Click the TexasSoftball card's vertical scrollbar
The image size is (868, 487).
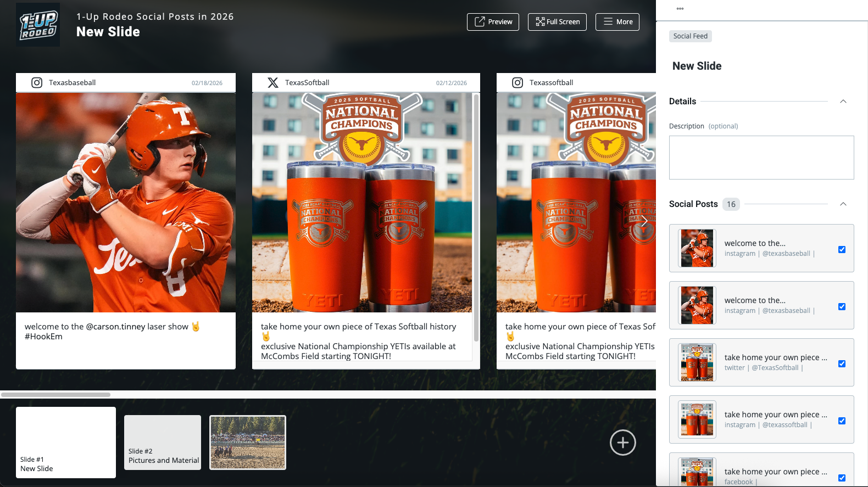coord(476,217)
